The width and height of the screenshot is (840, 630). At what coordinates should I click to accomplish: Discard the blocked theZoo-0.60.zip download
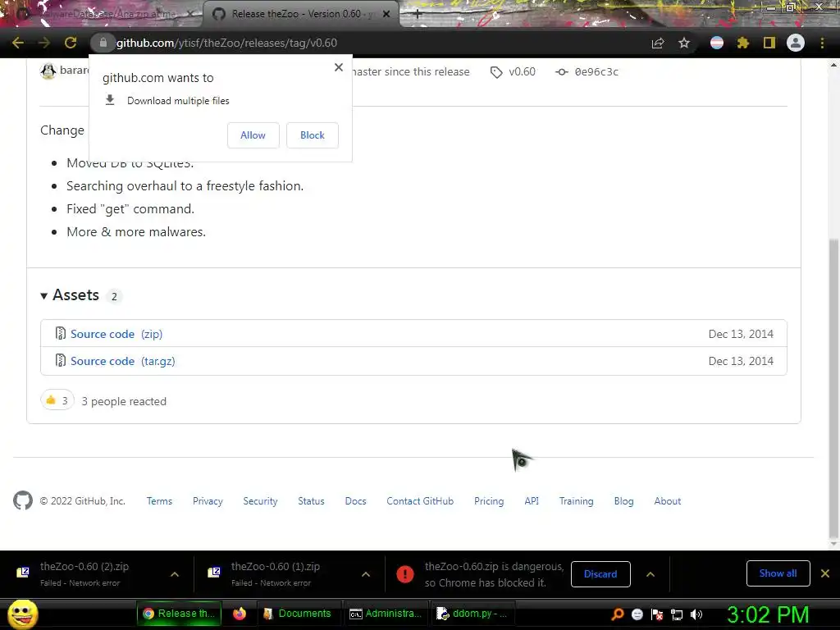click(x=600, y=574)
